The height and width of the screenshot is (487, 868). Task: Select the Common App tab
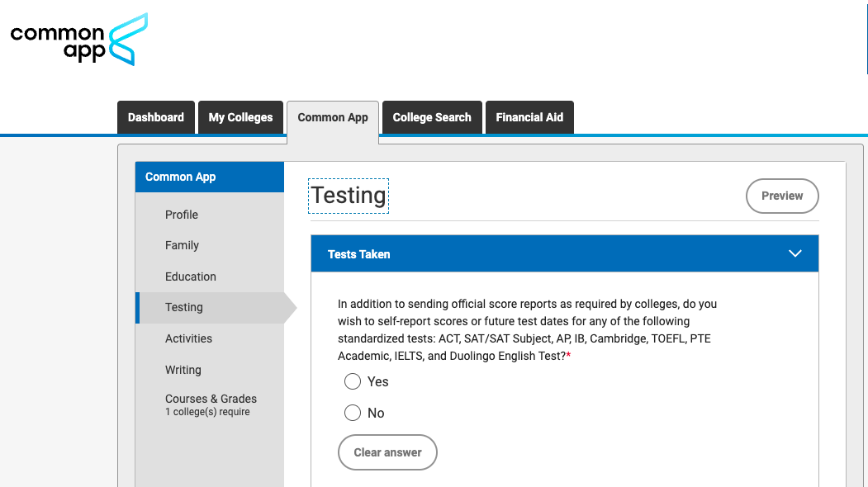coord(333,117)
